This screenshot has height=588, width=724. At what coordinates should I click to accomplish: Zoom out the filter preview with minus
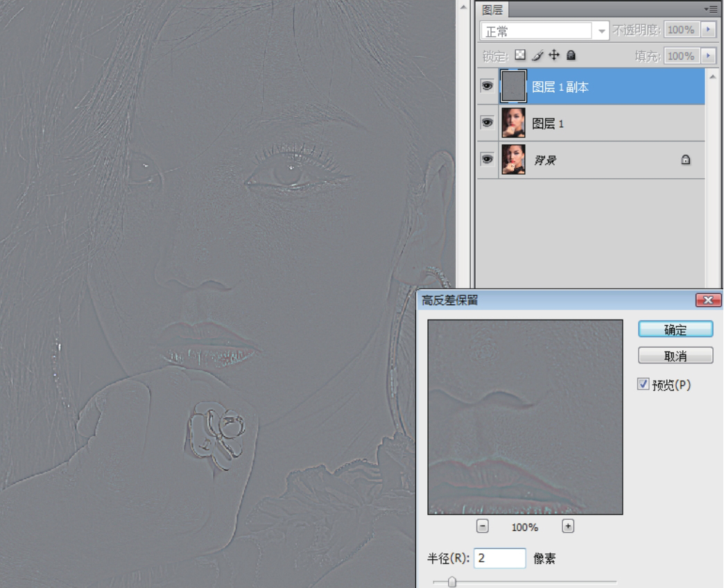(x=483, y=526)
